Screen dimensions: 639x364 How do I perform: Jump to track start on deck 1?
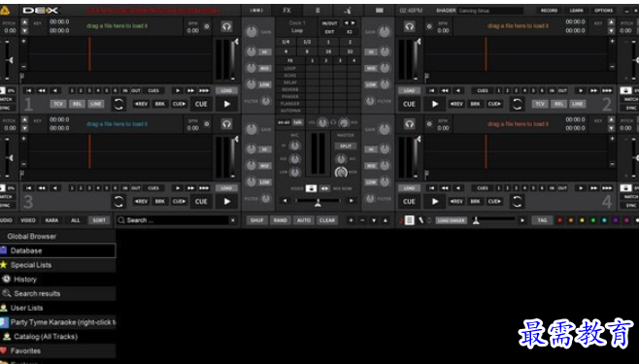(28, 90)
